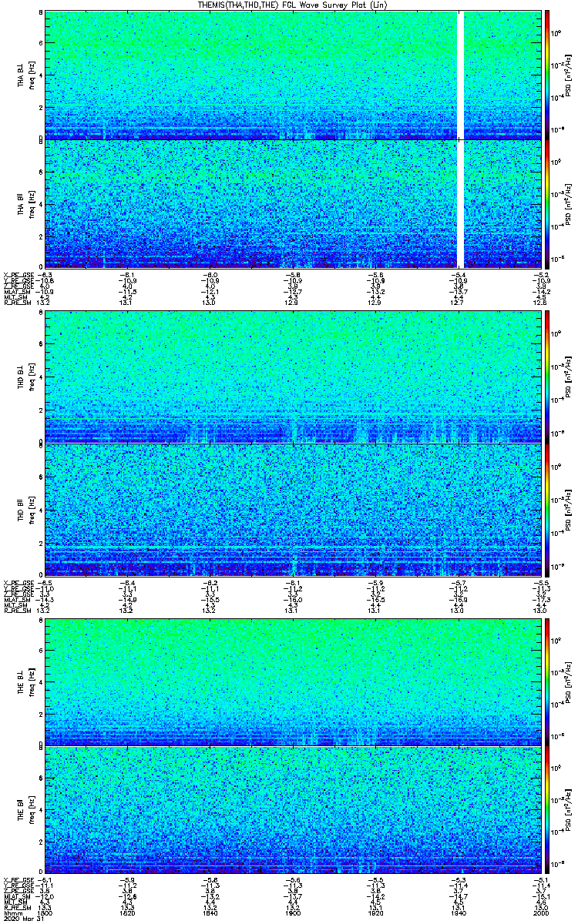Viewport: 578px width, 924px height.
Task: Click the 'THE B∥ freq [Hz]' axis label
Action: pyautogui.click(x=26, y=810)
